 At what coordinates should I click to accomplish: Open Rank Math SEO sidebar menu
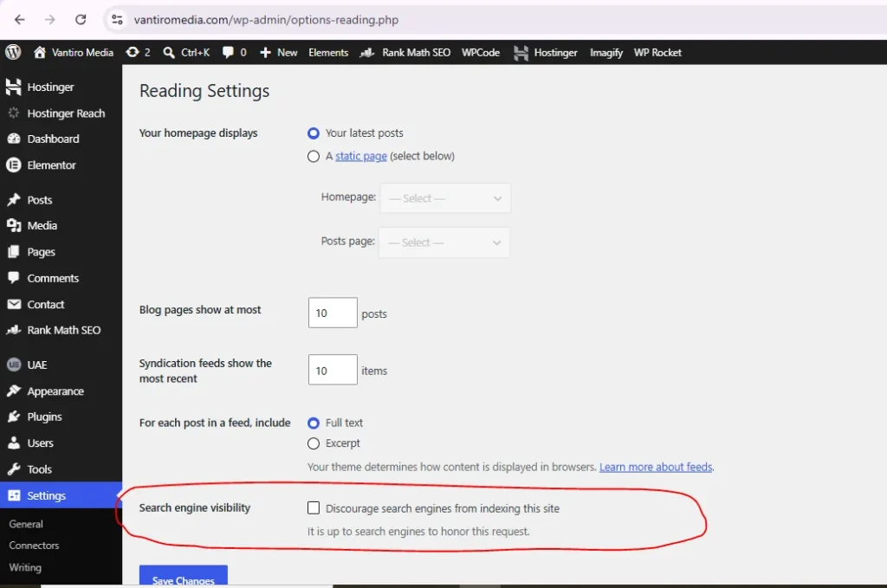[62, 330]
